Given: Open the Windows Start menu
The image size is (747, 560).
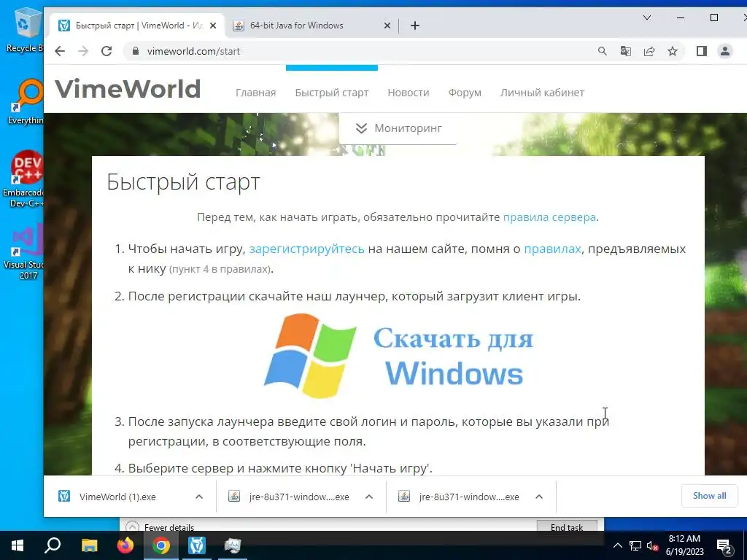Looking at the screenshot, I should [x=18, y=545].
